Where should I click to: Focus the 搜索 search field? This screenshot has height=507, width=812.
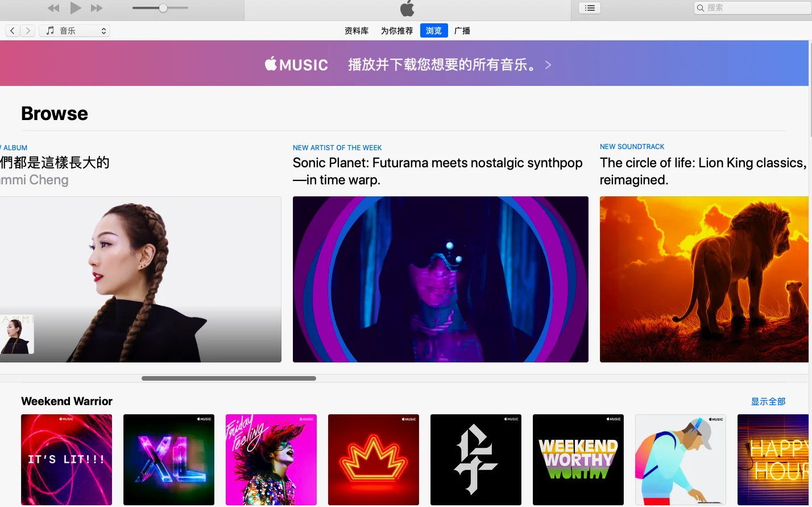click(x=753, y=8)
